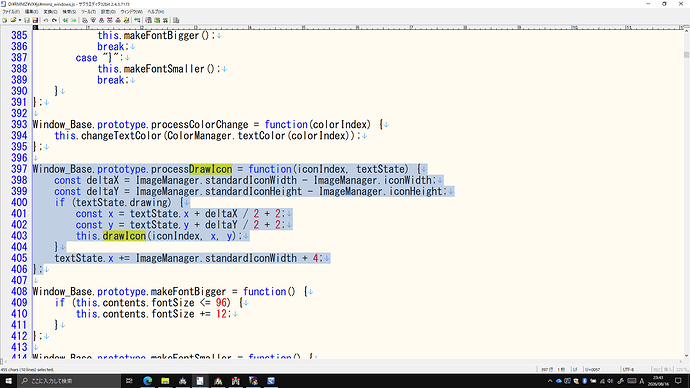690x388 pixels.
Task: Expand hidden system tray icons chevron
Action: (550, 381)
